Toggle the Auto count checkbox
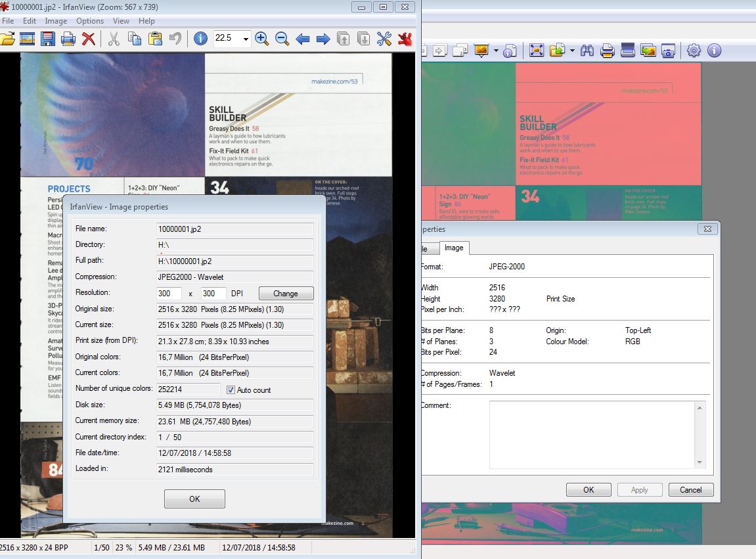The height and width of the screenshot is (559, 756). 231,390
